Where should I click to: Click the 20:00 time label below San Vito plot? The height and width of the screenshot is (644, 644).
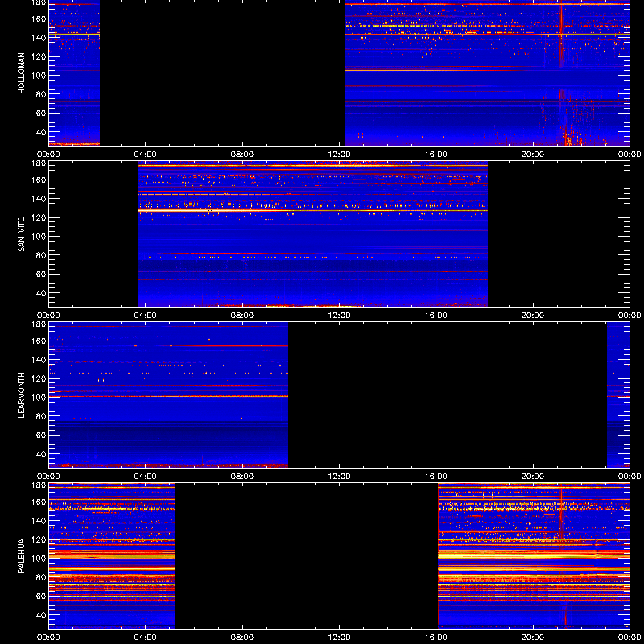[x=533, y=316]
